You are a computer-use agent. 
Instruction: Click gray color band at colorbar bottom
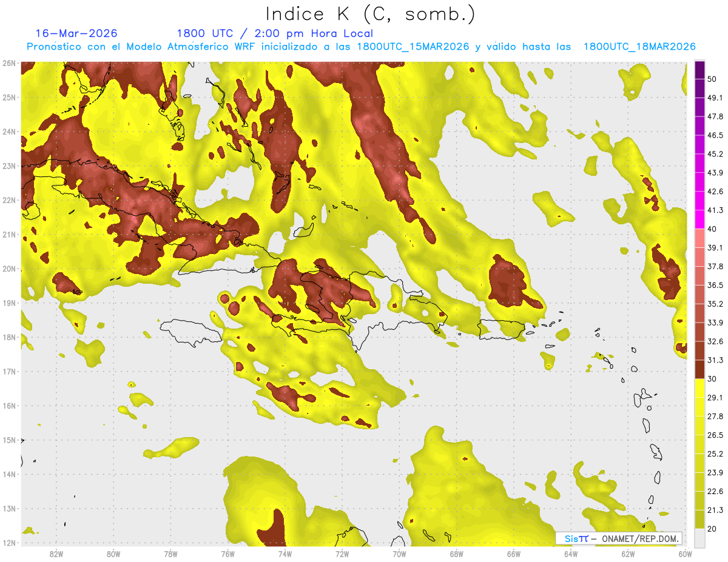tap(699, 537)
